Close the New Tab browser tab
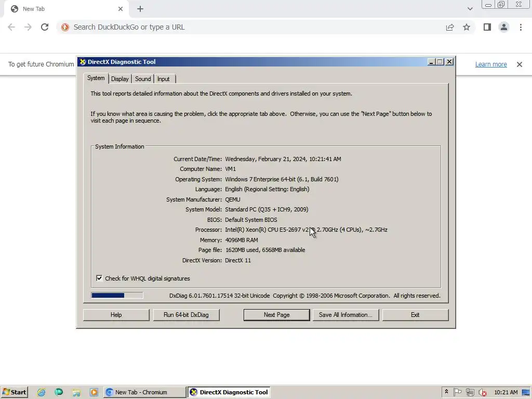The image size is (532, 399). click(x=121, y=9)
